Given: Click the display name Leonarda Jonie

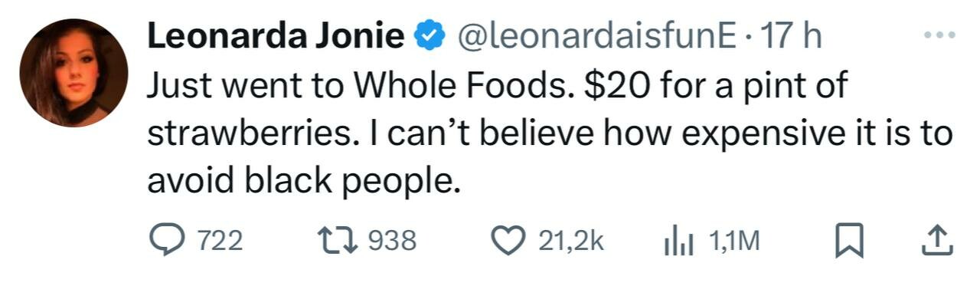Looking at the screenshot, I should click(x=276, y=36).
